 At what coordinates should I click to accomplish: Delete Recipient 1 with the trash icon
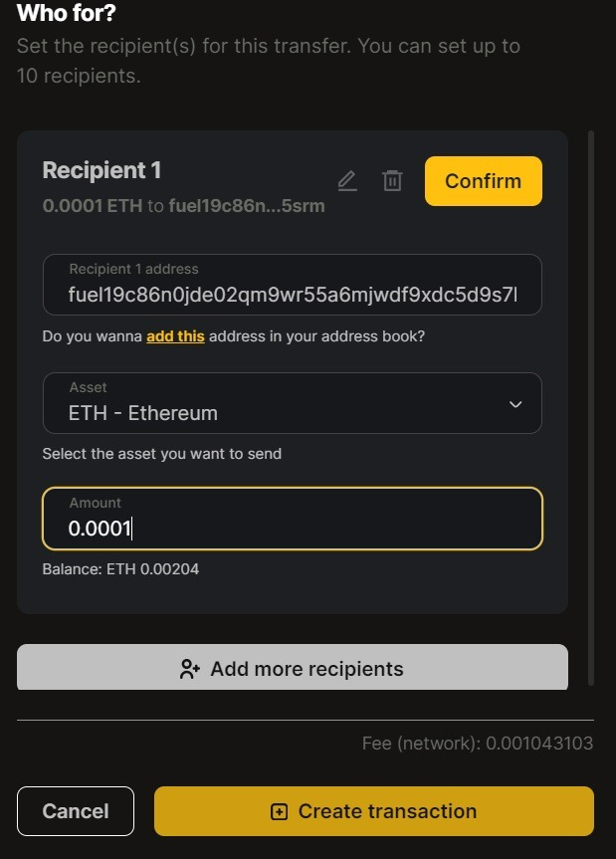(x=393, y=181)
